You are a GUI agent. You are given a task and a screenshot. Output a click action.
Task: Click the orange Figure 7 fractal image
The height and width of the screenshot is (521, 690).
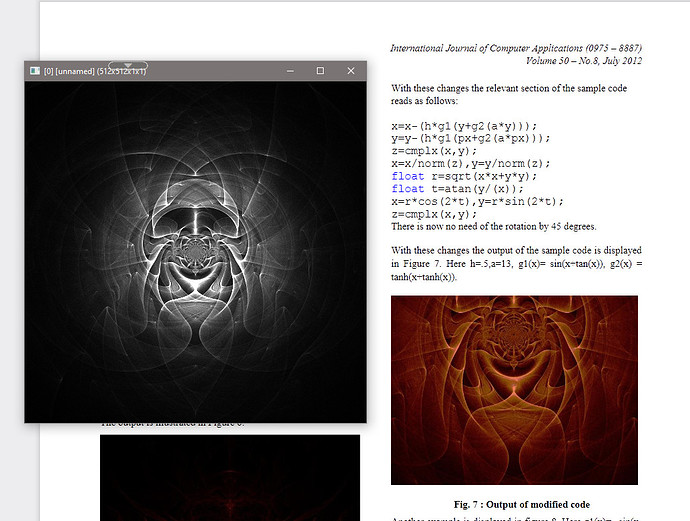tap(514, 388)
